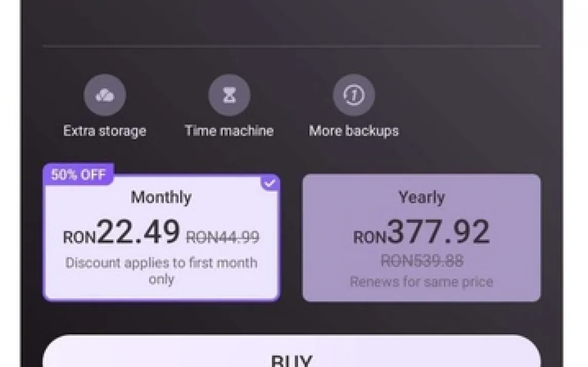The height and width of the screenshot is (367, 588).
Task: Tap the More backups clock icon
Action: [x=354, y=95]
